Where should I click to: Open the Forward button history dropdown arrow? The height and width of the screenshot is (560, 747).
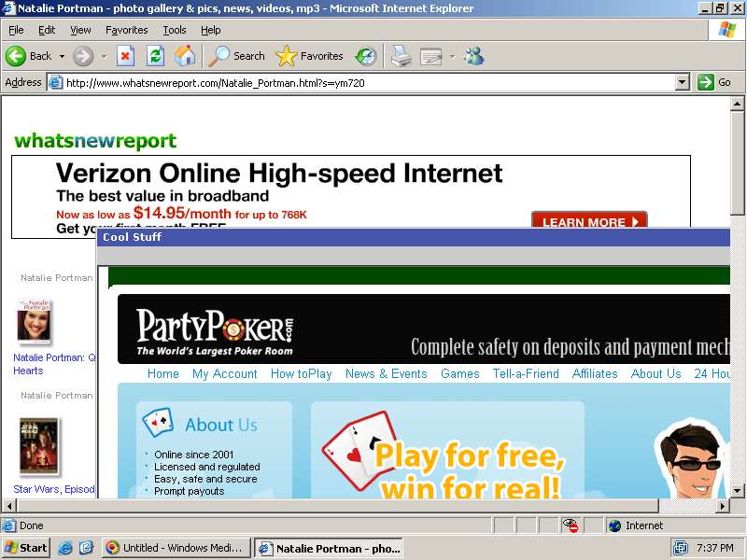105,56
